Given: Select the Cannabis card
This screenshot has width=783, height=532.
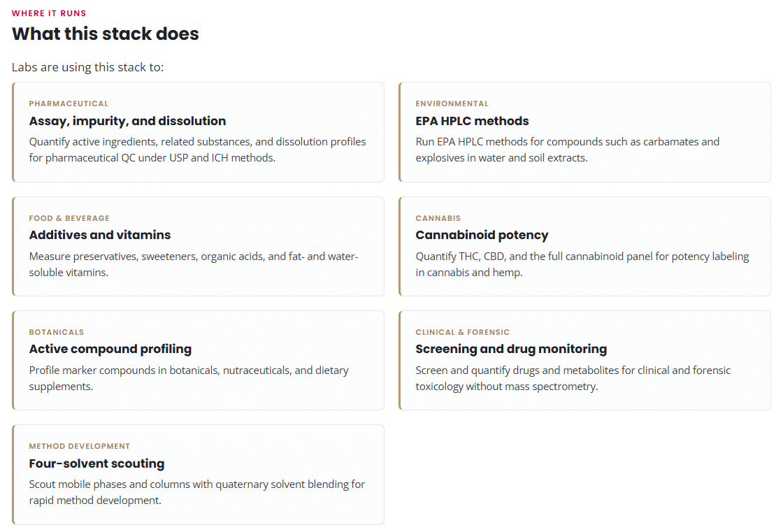Looking at the screenshot, I should [584, 246].
